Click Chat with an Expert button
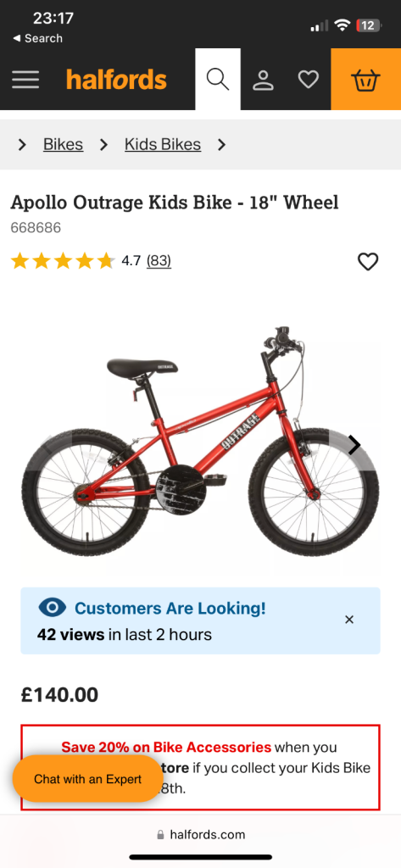The image size is (401, 868). [88, 779]
